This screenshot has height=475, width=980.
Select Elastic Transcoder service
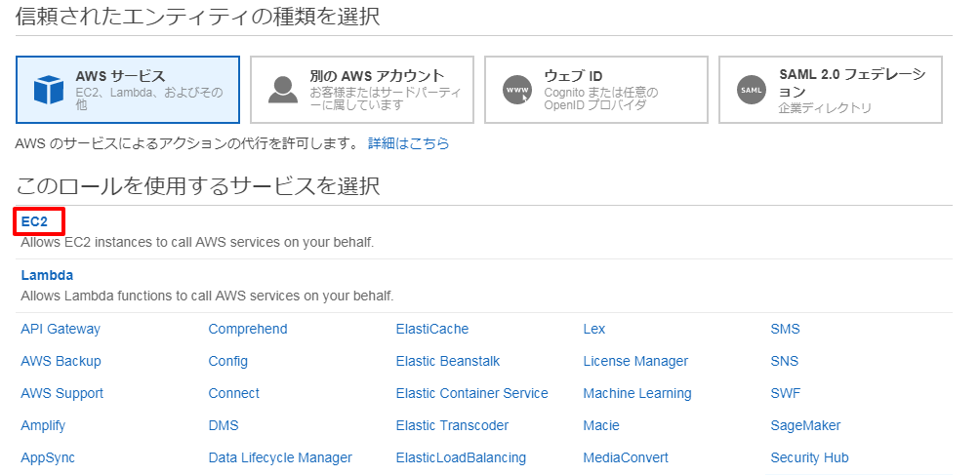pyautogui.click(x=453, y=425)
